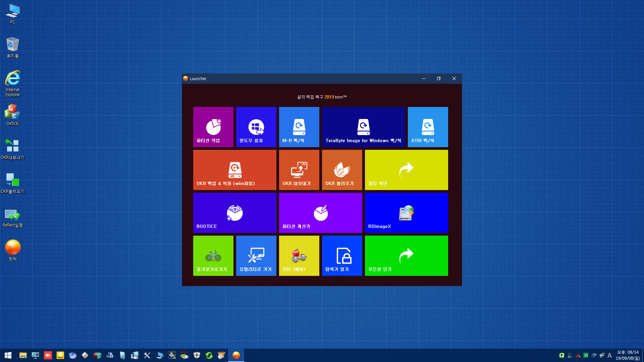644x362 pixels.
Task: Click the green refresh arrows taskbar icon
Action: click(x=209, y=355)
